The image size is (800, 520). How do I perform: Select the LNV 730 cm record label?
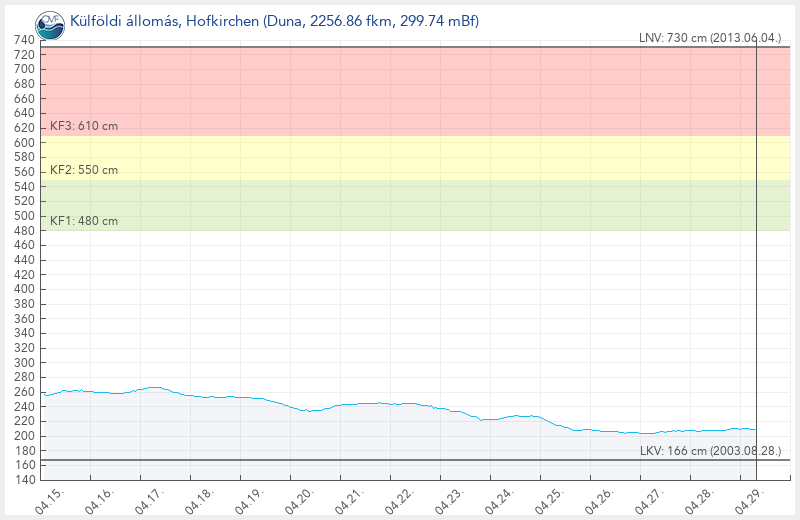709,38
